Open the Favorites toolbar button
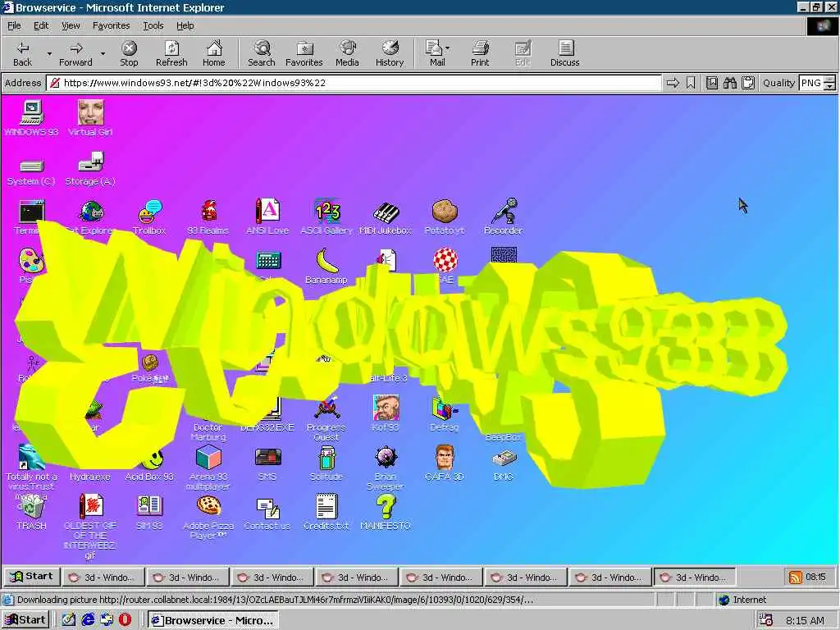The width and height of the screenshot is (840, 630). click(304, 53)
